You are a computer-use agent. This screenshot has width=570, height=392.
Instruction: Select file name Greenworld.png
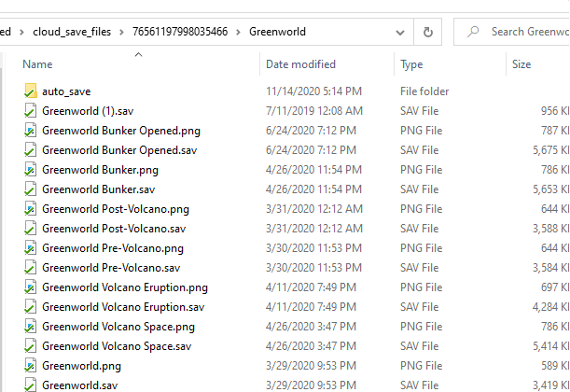81,366
